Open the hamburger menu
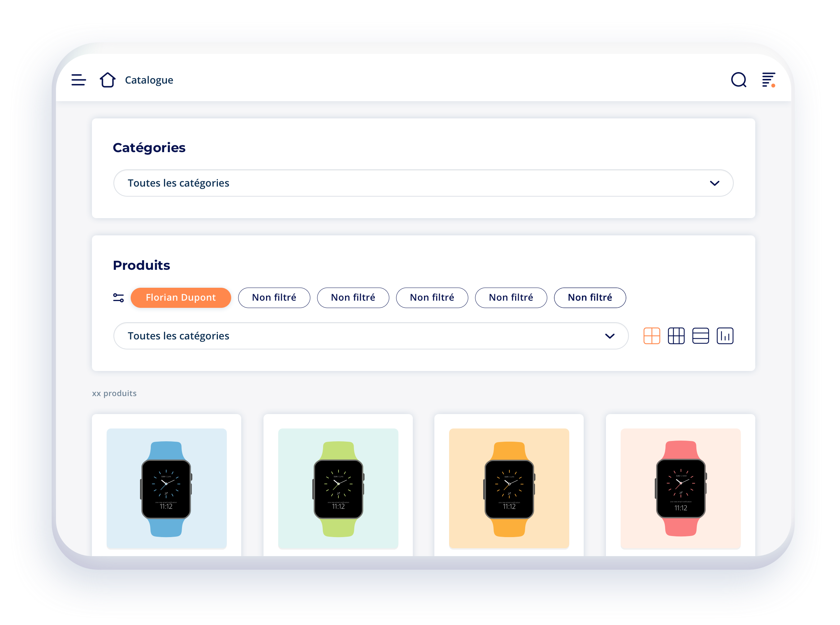The image size is (840, 625). [x=78, y=80]
